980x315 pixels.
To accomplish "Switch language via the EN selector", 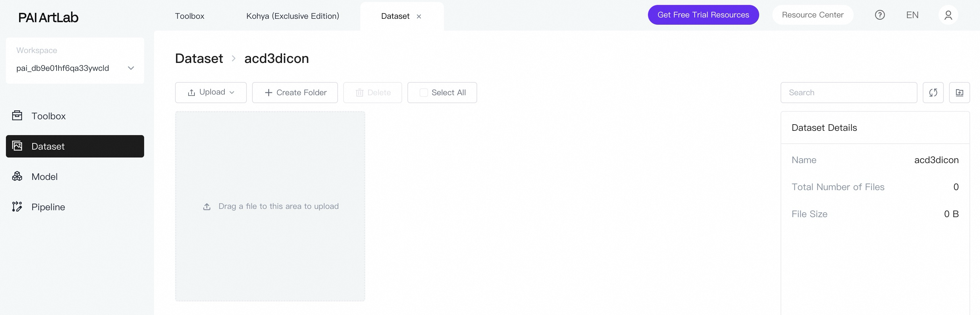I will 912,15.
